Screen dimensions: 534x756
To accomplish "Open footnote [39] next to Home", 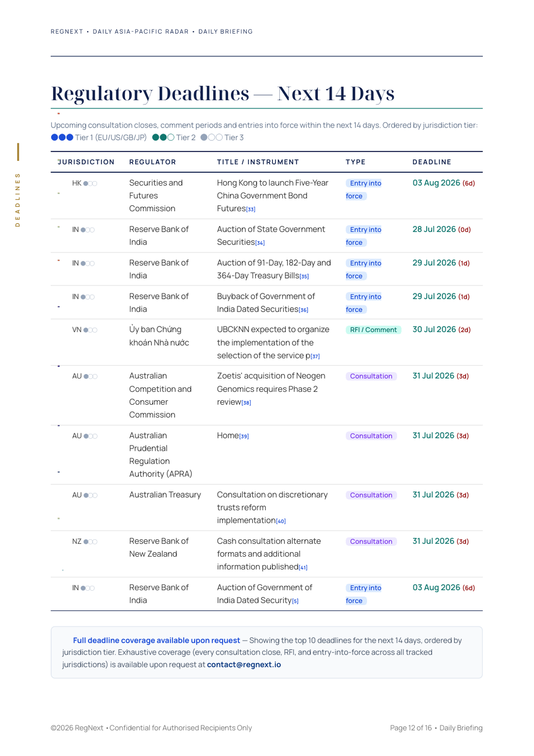I will pos(244,436).
